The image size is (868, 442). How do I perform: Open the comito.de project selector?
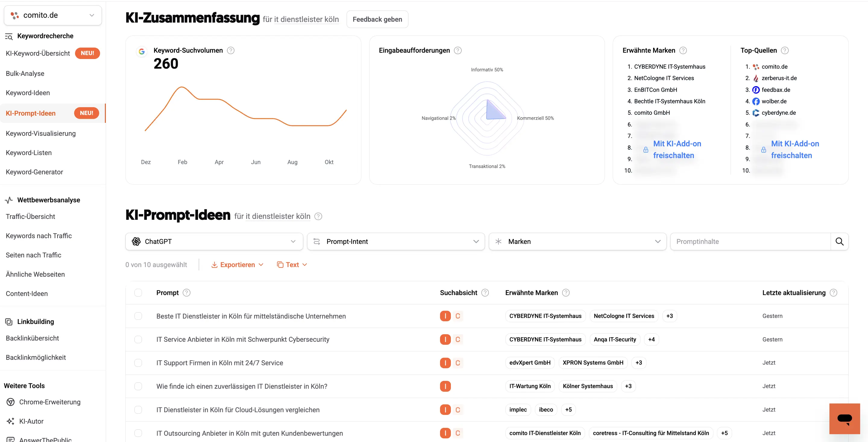point(52,15)
